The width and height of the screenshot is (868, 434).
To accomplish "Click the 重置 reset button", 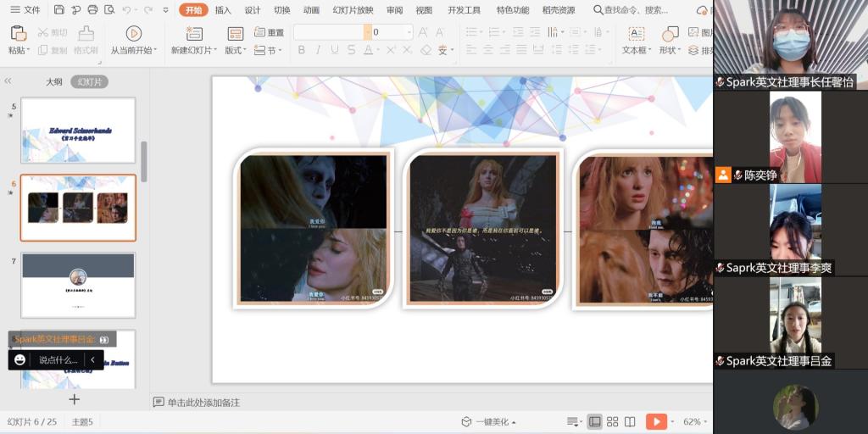I will 269,32.
